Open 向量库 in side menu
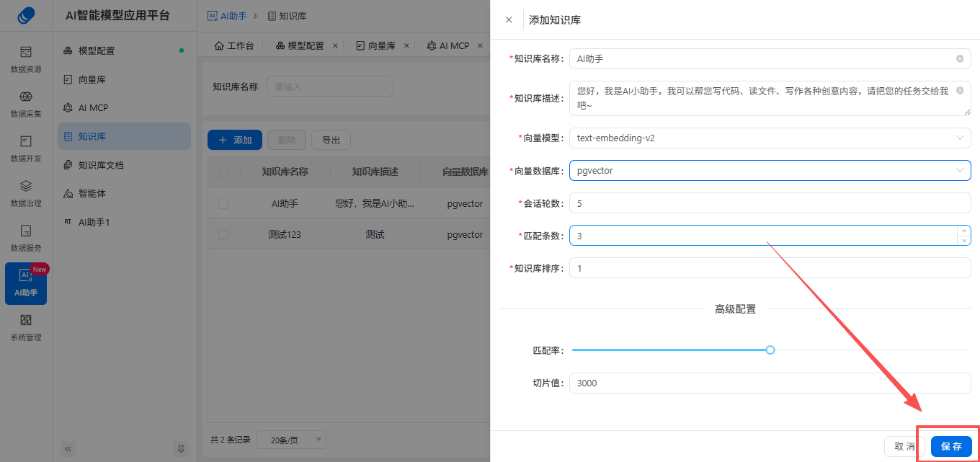Image resolution: width=980 pixels, height=462 pixels. click(124, 79)
